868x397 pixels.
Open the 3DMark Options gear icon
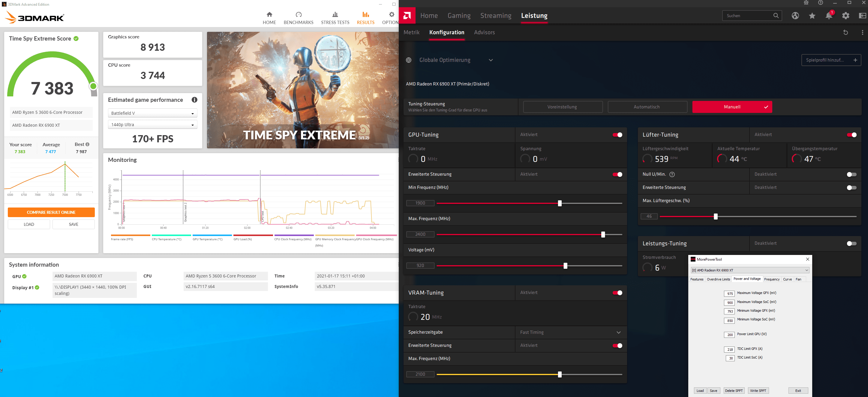(x=392, y=14)
